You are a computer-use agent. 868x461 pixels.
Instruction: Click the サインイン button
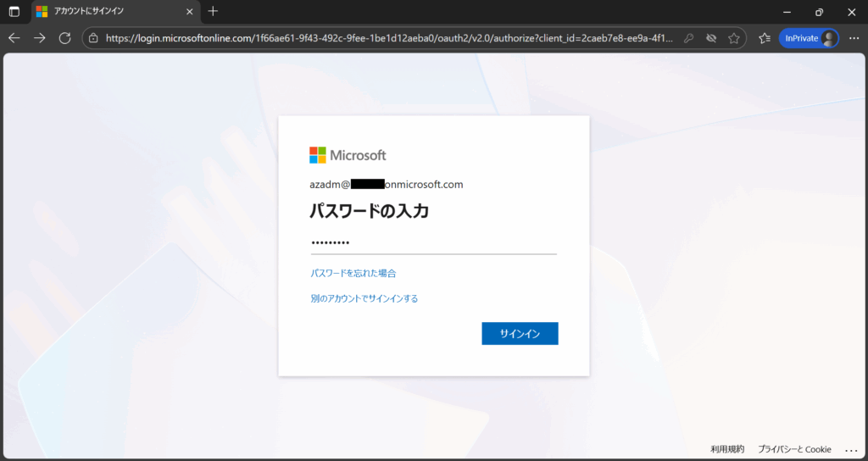[x=520, y=333]
